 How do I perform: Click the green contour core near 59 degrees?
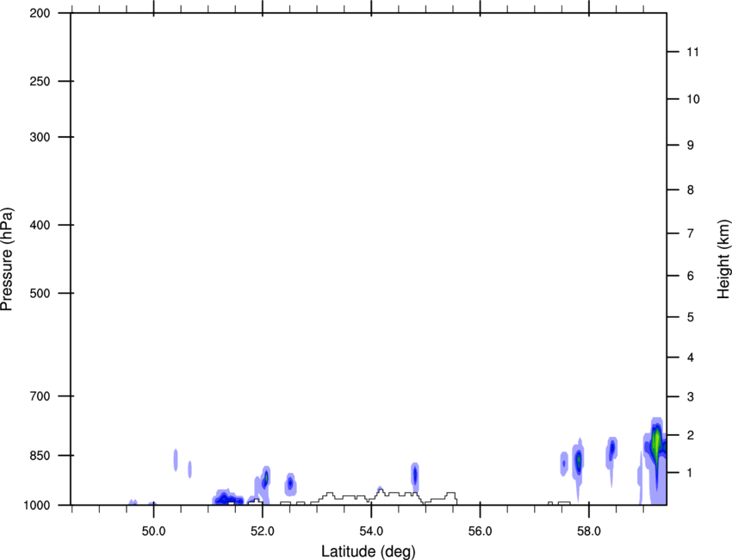click(x=656, y=442)
